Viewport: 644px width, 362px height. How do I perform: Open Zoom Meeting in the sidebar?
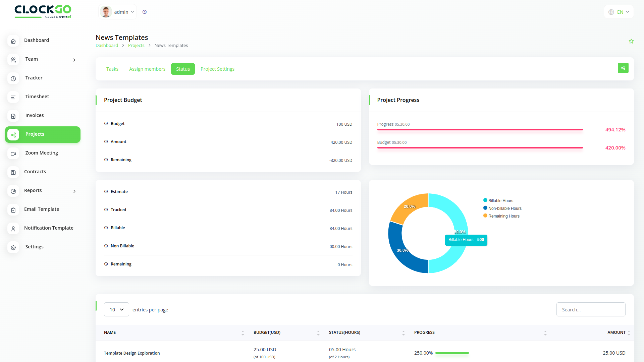(42, 153)
